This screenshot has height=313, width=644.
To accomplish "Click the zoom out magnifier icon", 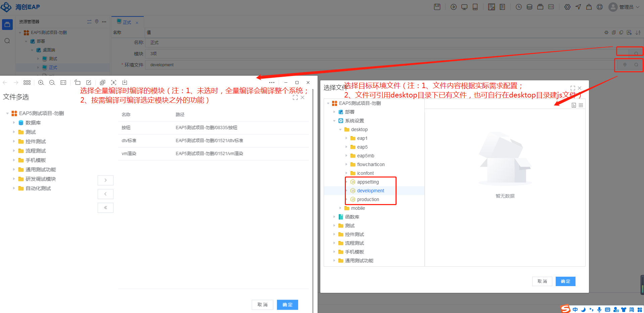I will (x=52, y=83).
